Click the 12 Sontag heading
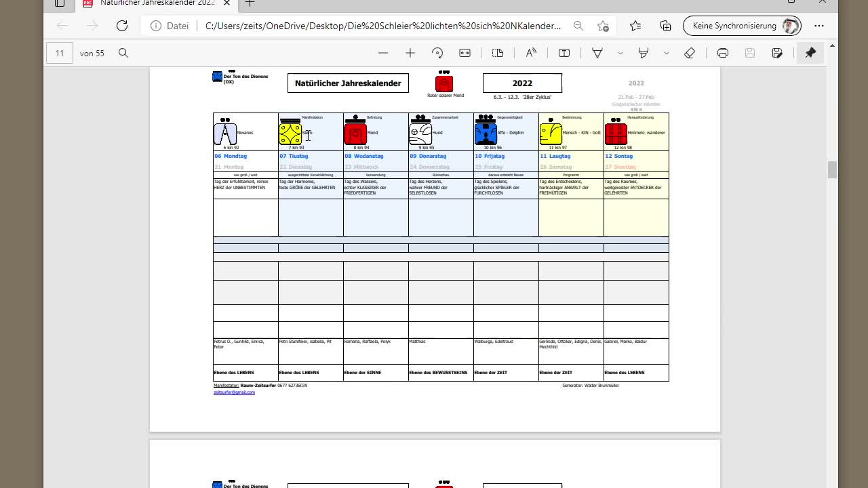This screenshot has width=868, height=488. pos(619,157)
